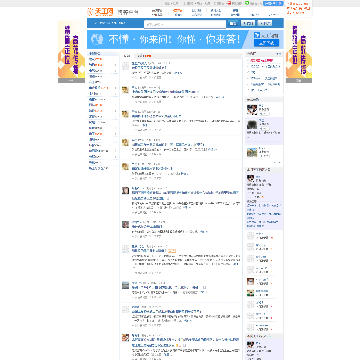Click the orange tag beside a question title
This screenshot has width=360, height=360.
tap(172, 251)
